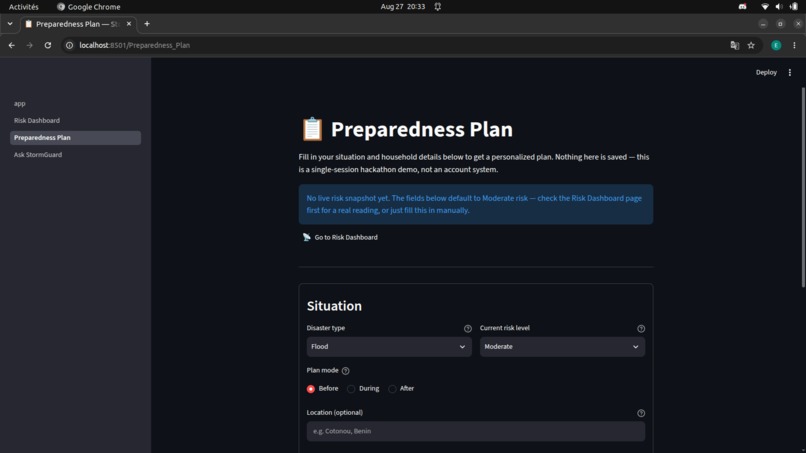Close the Preparedness Plan tab

[129, 24]
